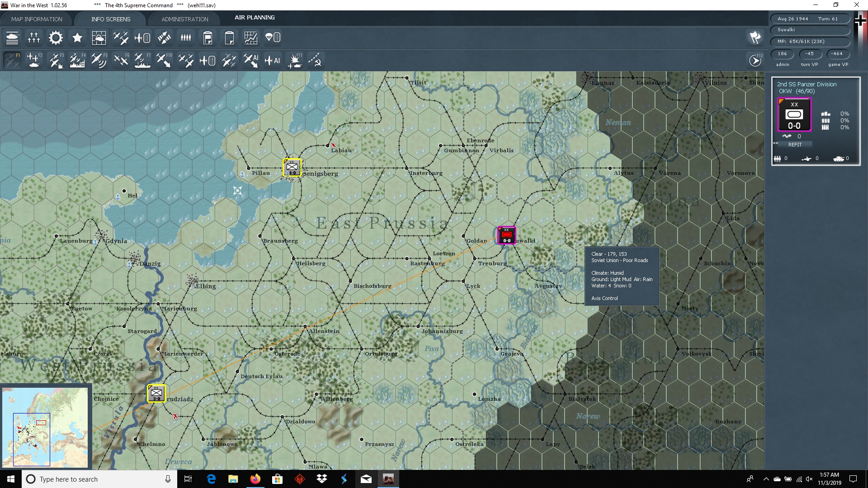This screenshot has width=868, height=488.
Task: Open the weather map icon
Action: [99, 38]
